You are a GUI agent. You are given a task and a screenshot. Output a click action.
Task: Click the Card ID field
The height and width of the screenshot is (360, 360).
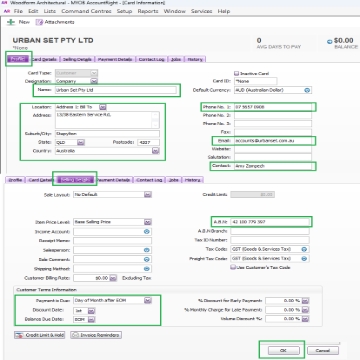click(x=255, y=81)
